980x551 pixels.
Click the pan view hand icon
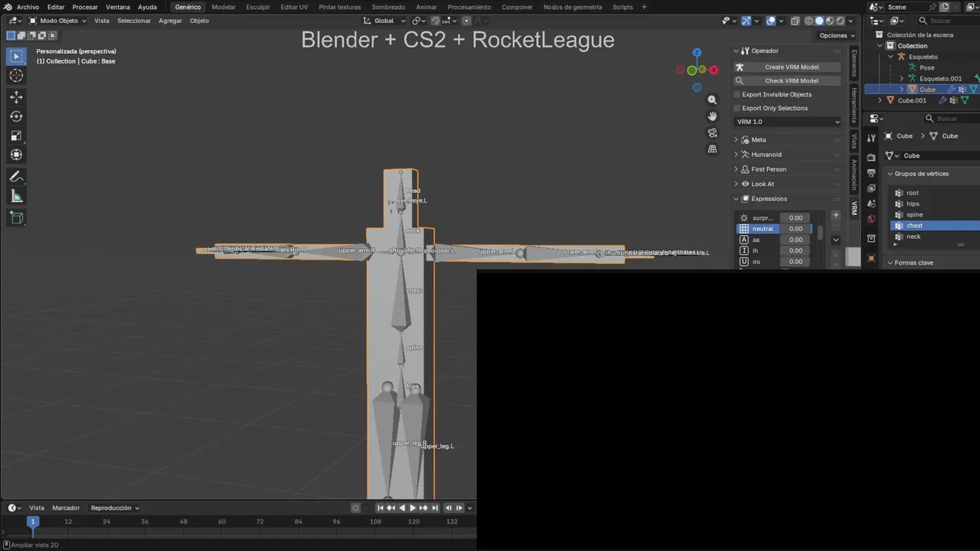[712, 116]
